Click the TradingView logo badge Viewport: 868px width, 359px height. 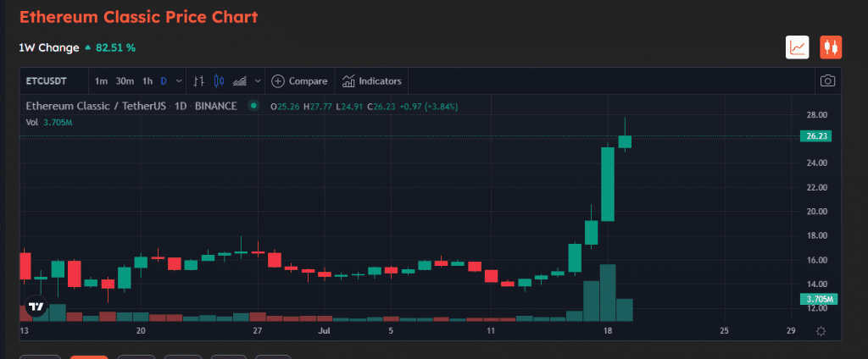(36, 307)
